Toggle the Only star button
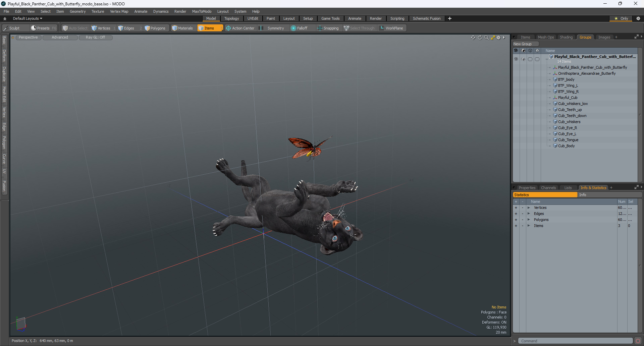Screen dimensions: 644x346 click(x=621, y=18)
